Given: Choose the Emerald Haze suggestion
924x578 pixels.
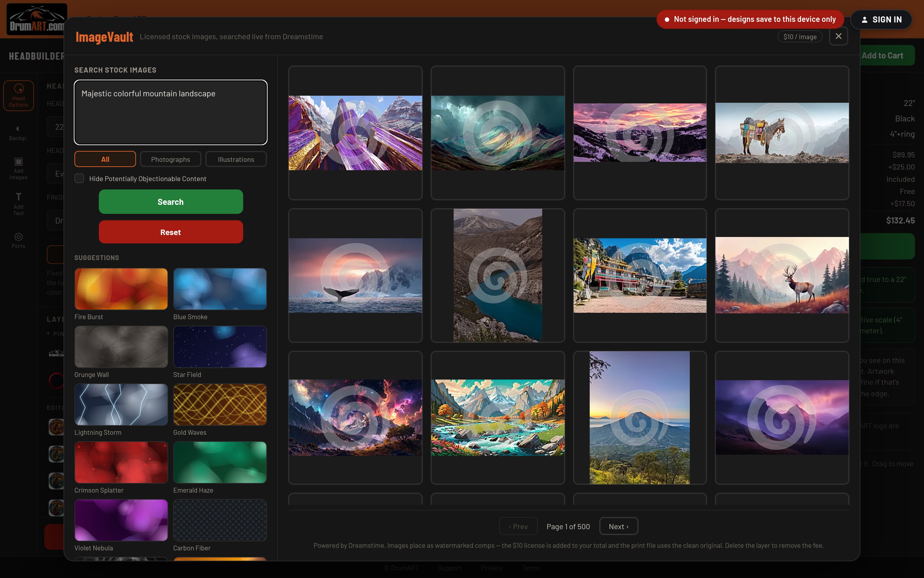Looking at the screenshot, I should pyautogui.click(x=220, y=462).
